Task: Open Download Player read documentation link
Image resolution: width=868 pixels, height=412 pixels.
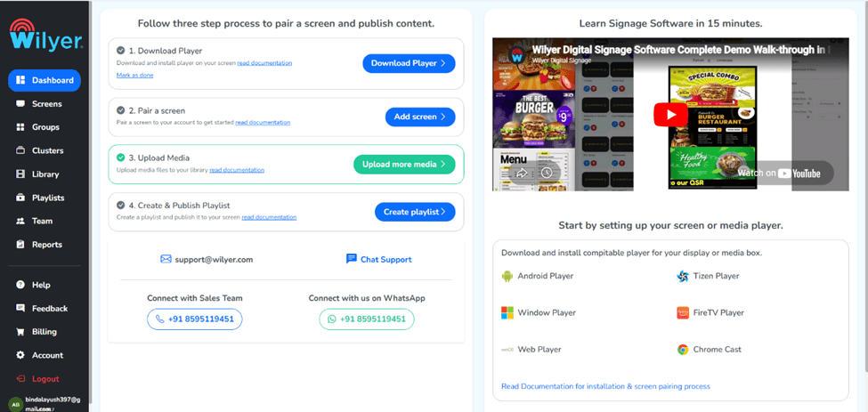Action: point(264,63)
